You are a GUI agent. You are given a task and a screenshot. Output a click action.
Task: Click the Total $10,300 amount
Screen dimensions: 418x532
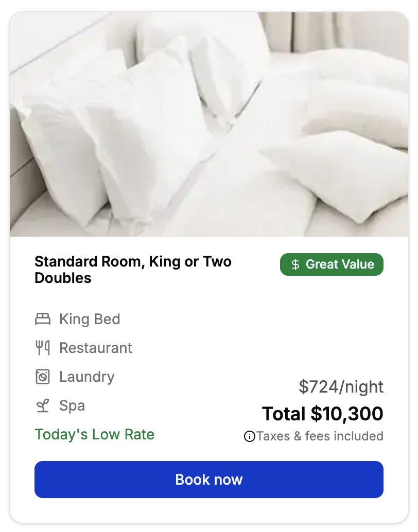click(x=323, y=414)
